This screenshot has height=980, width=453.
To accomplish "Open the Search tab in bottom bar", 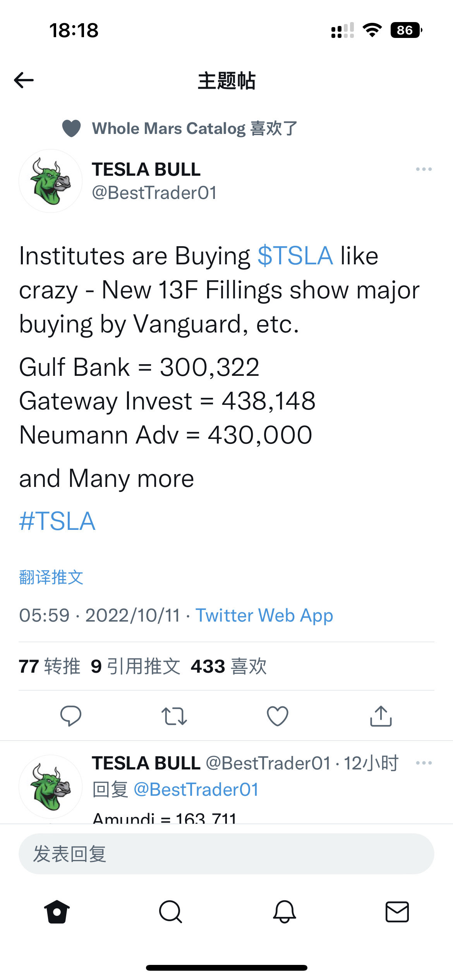I will 170,912.
